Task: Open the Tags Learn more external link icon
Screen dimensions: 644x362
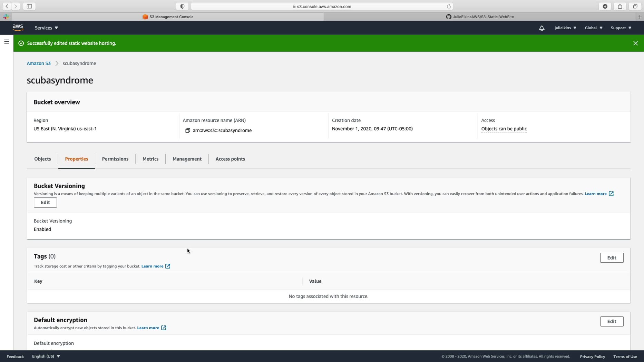Action: [167, 266]
